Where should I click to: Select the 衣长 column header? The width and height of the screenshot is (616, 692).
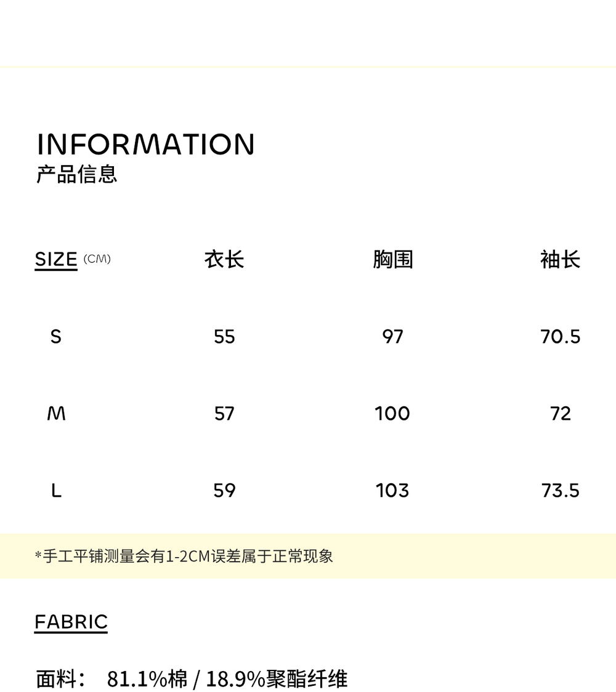point(224,259)
